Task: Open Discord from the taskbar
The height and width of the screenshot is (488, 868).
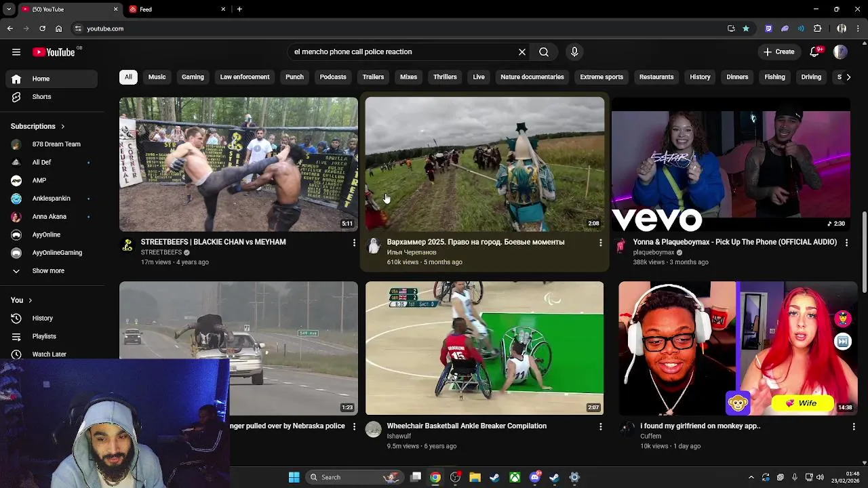Action: click(x=535, y=477)
